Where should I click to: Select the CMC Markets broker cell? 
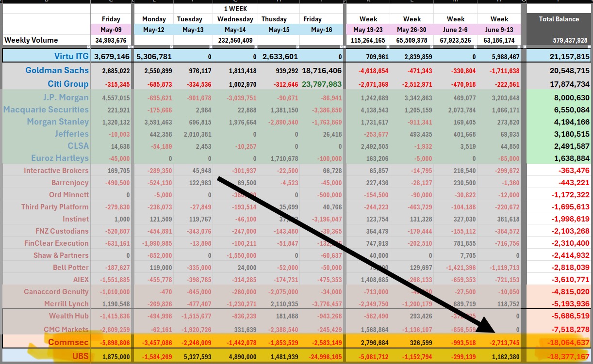tap(67, 330)
